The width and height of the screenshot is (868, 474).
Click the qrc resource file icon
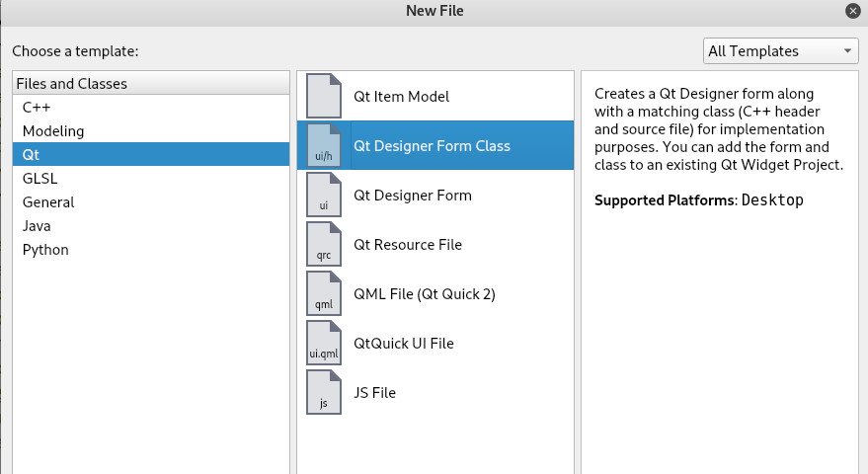pyautogui.click(x=324, y=244)
